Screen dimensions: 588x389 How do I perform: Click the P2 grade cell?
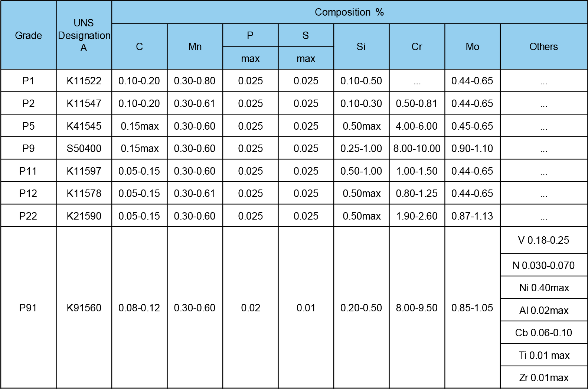[x=28, y=103]
